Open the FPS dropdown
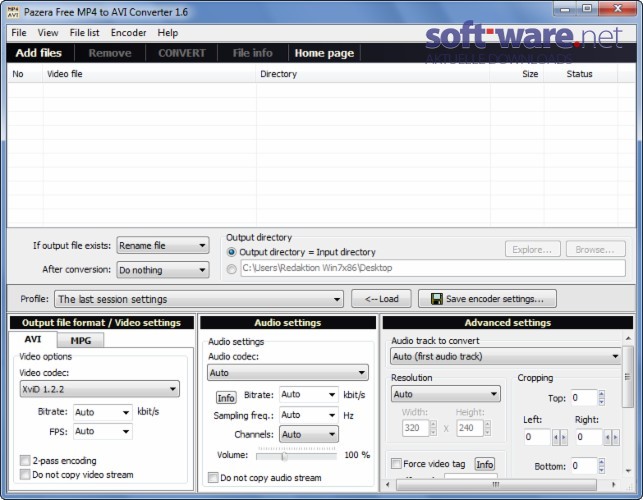643x500 pixels. tap(103, 431)
